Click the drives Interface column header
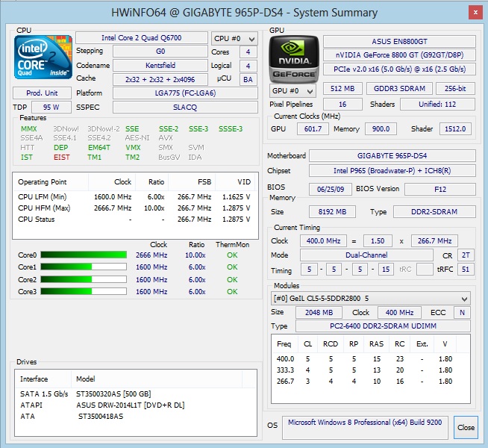The image size is (488, 448). click(x=43, y=379)
